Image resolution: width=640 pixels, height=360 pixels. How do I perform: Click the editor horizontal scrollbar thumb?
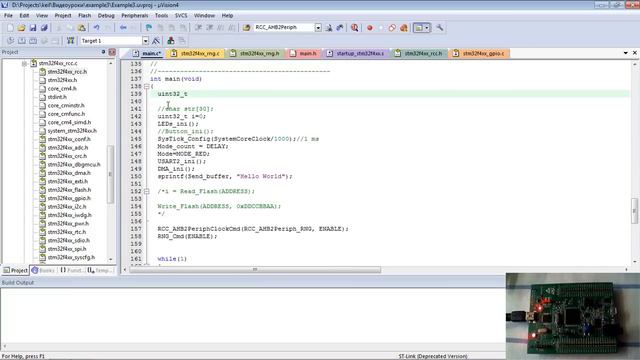point(255,270)
